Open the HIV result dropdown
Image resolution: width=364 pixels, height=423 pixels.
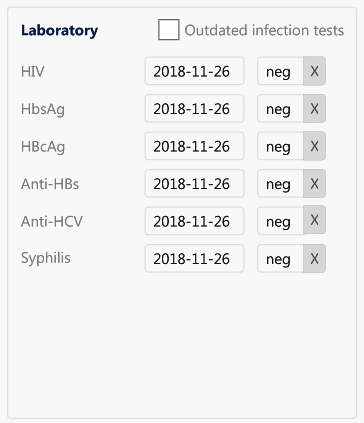click(280, 71)
